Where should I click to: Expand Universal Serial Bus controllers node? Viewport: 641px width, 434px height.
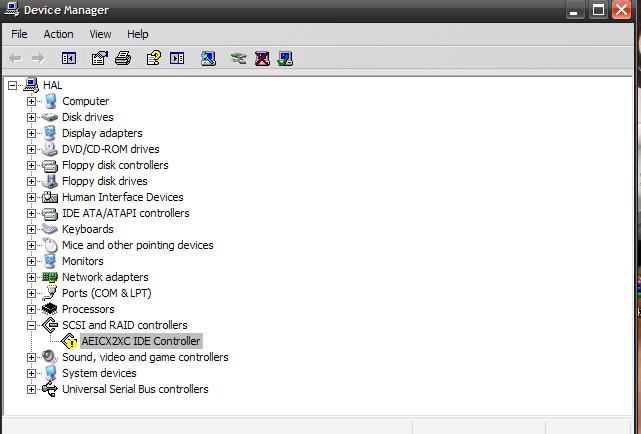tap(31, 389)
